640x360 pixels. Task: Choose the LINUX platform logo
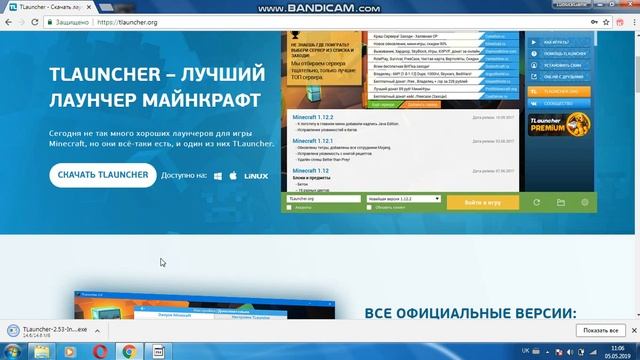[x=256, y=176]
